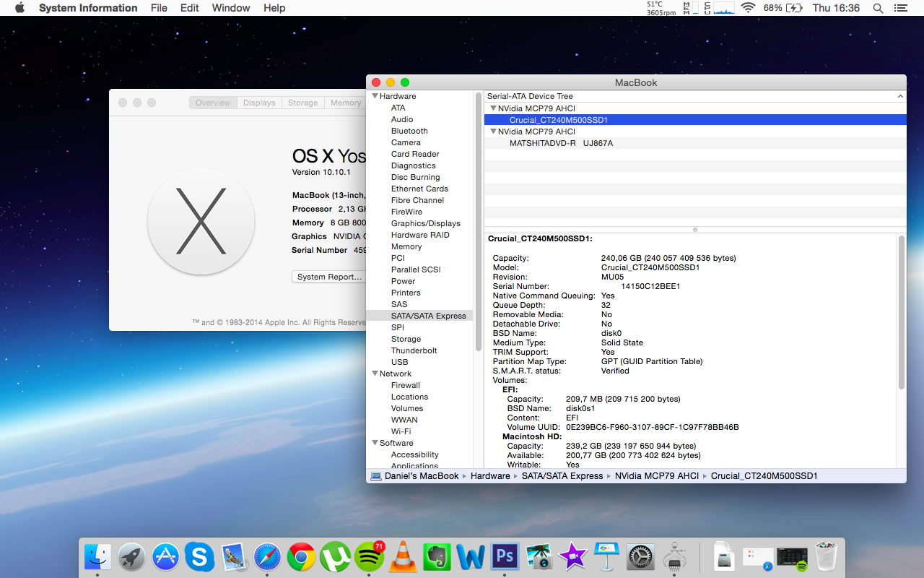Collapse first NVidia MCP79 AHCI node
Screen dimensions: 924x578
494,108
